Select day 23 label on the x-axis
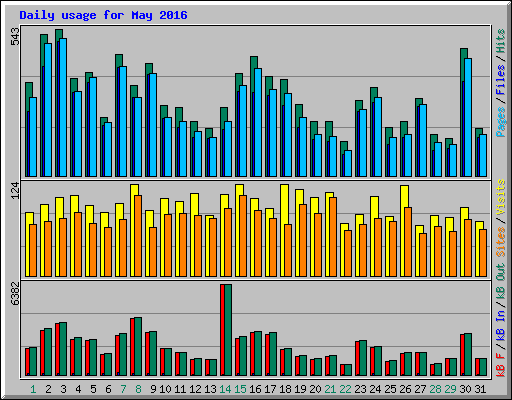This screenshot has width=512, height=400. point(360,389)
